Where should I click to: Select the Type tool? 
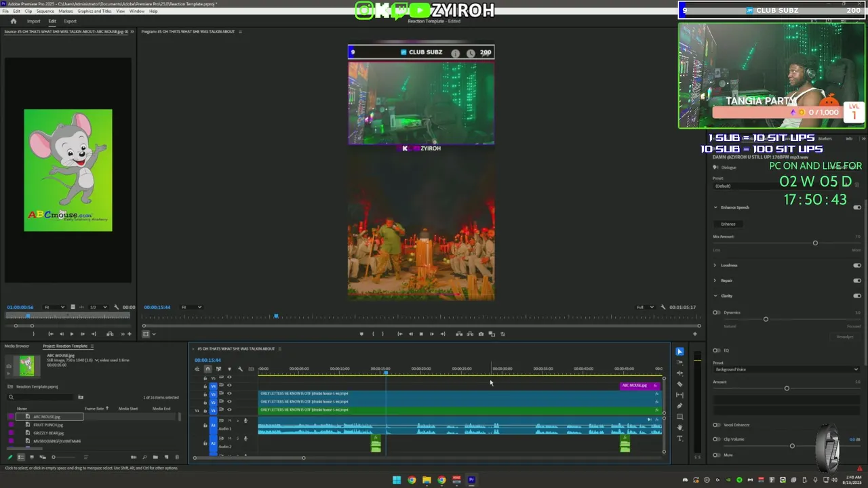click(x=680, y=438)
